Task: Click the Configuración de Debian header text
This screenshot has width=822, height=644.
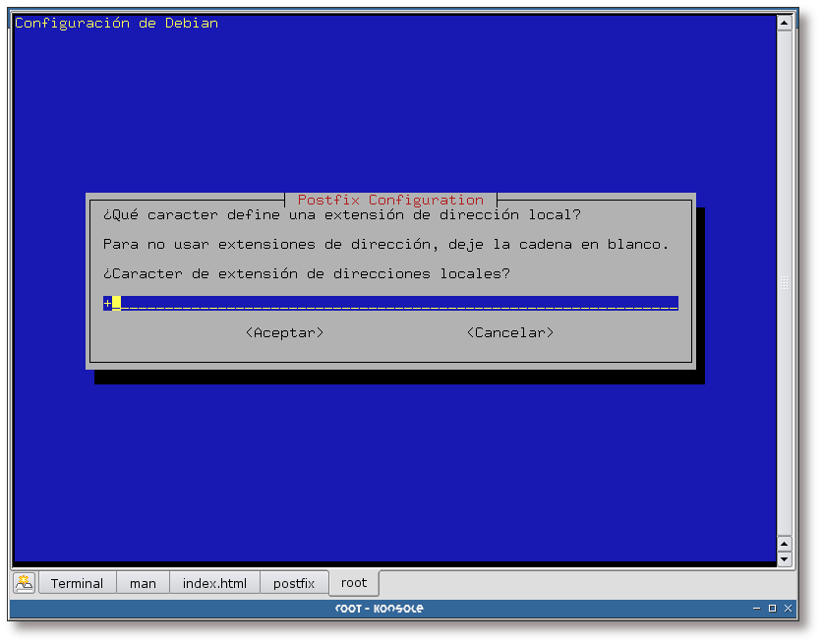Action: (x=116, y=23)
